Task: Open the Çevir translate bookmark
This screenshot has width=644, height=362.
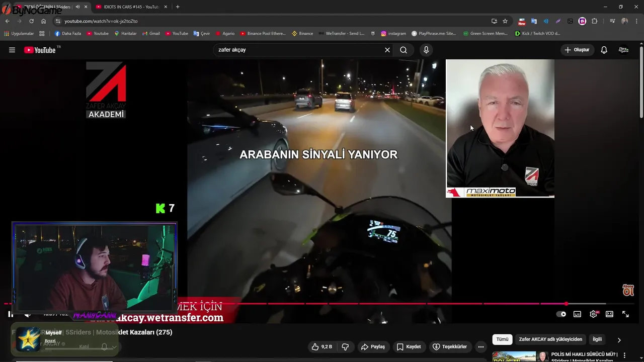Action: (x=201, y=34)
